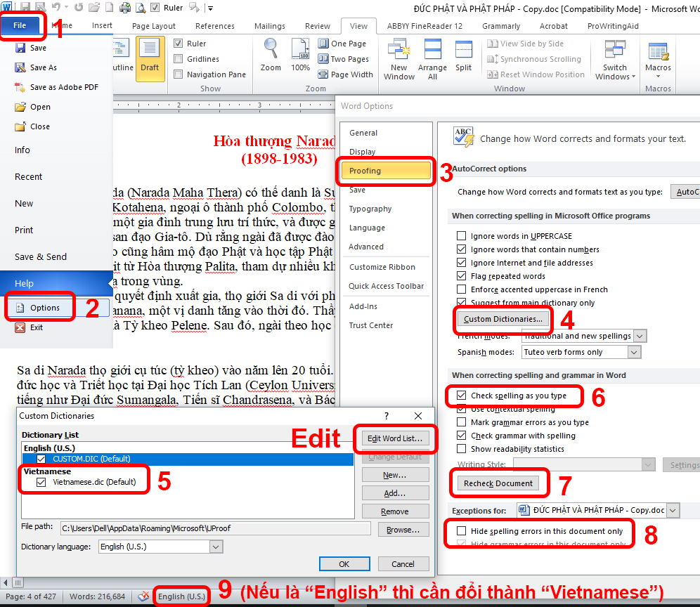
Task: Expand Spanish modes dropdown
Action: (x=633, y=352)
